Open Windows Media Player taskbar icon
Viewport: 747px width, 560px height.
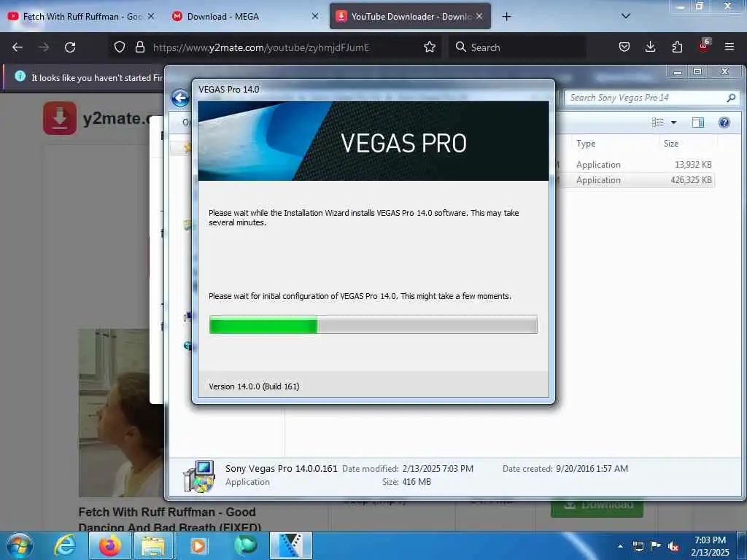point(198,545)
